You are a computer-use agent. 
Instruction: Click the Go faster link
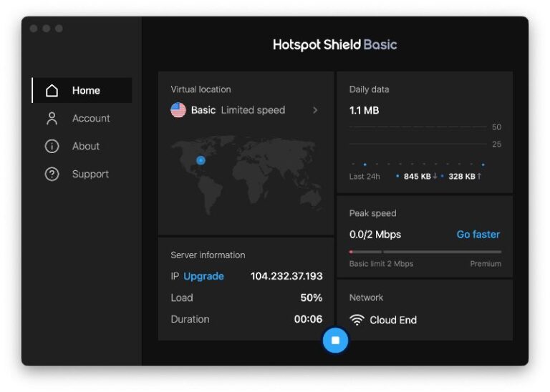pos(478,235)
